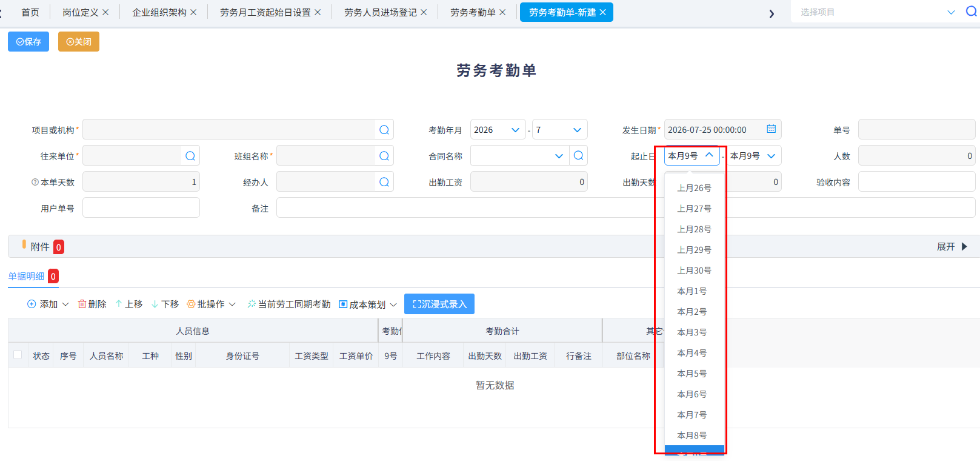Close the 劳务人员进场登记 tab

pos(424,12)
